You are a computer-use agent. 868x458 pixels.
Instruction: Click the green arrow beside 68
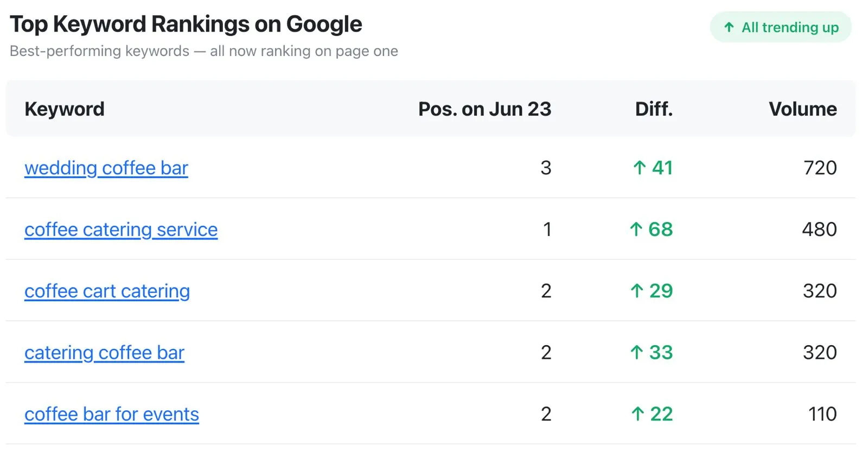click(x=636, y=230)
